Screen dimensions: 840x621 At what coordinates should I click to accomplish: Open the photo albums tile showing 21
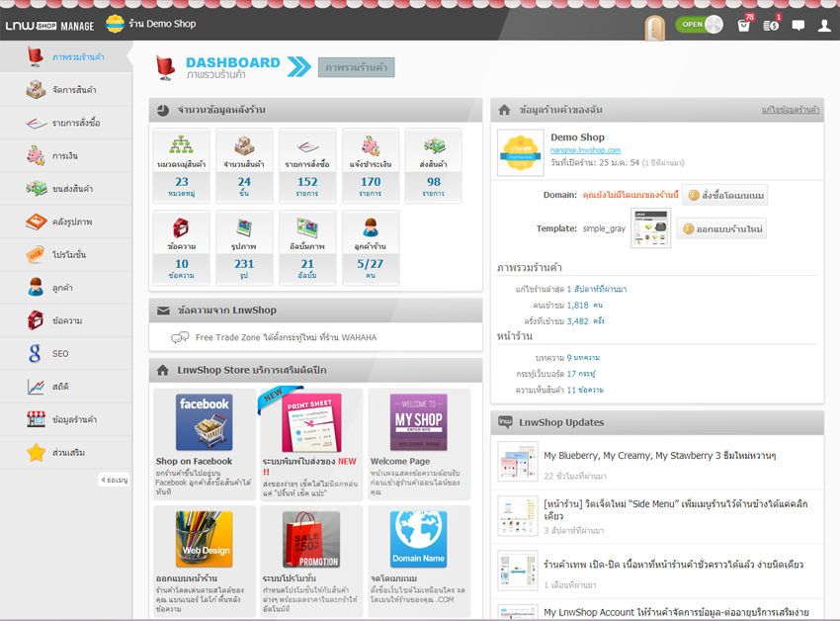click(x=307, y=248)
